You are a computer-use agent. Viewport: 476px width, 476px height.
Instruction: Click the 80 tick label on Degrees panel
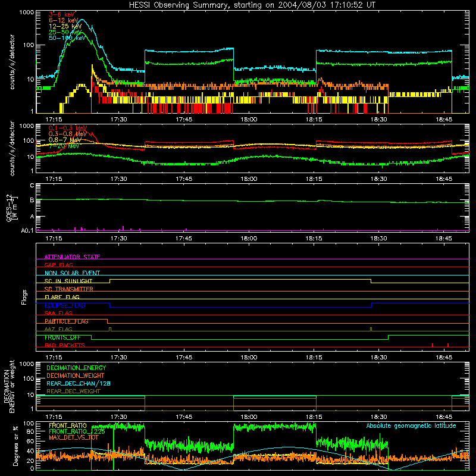pos(30,431)
